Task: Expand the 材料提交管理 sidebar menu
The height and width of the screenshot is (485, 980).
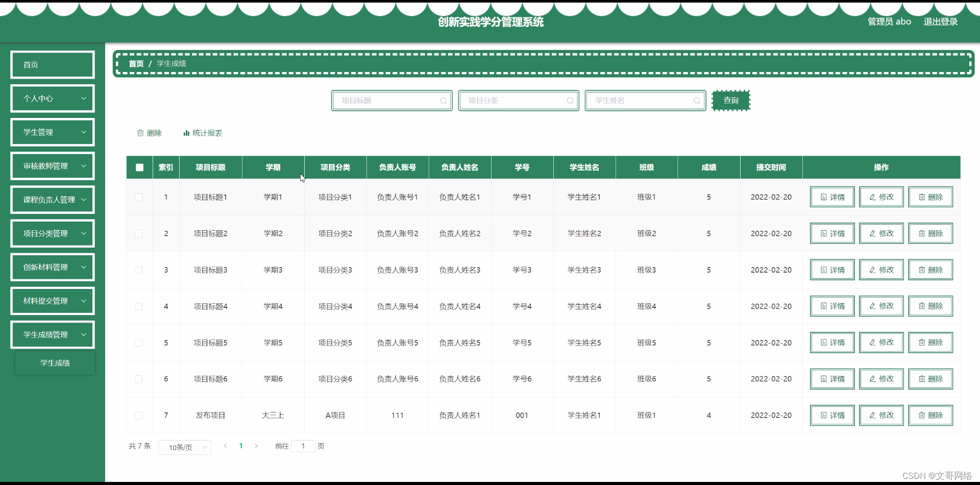Action: pyautogui.click(x=53, y=301)
